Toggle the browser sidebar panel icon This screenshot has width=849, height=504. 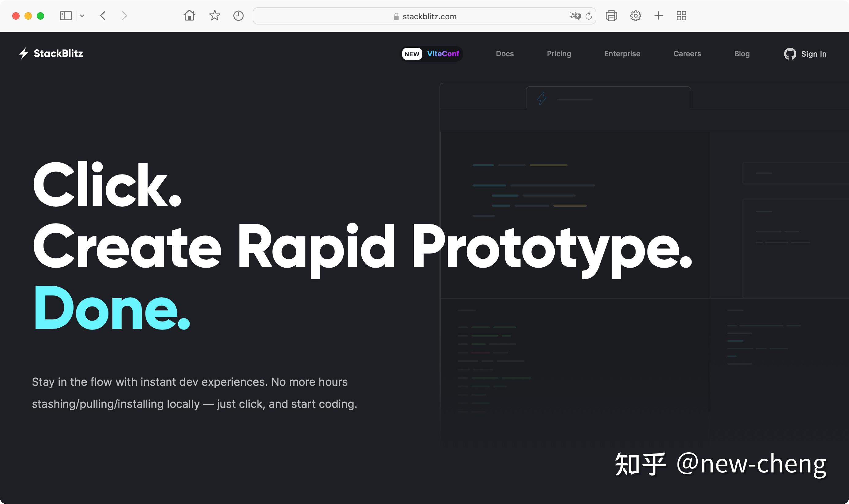[66, 16]
